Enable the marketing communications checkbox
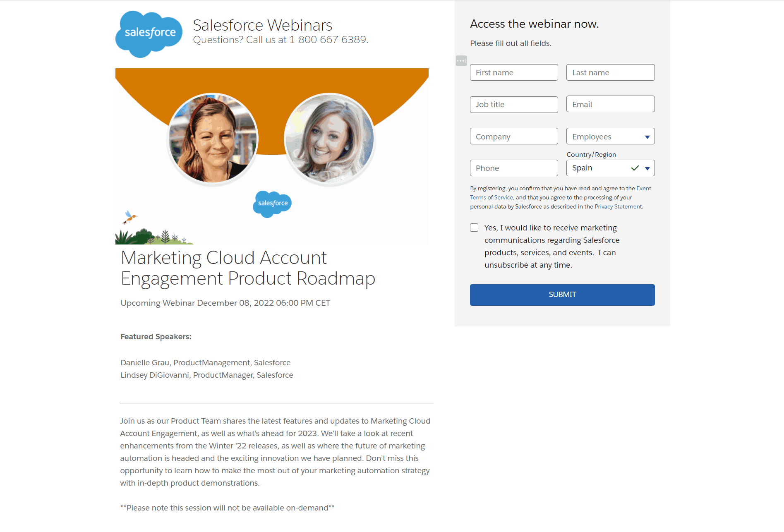Screen dimensions: 784x532 [474, 228]
